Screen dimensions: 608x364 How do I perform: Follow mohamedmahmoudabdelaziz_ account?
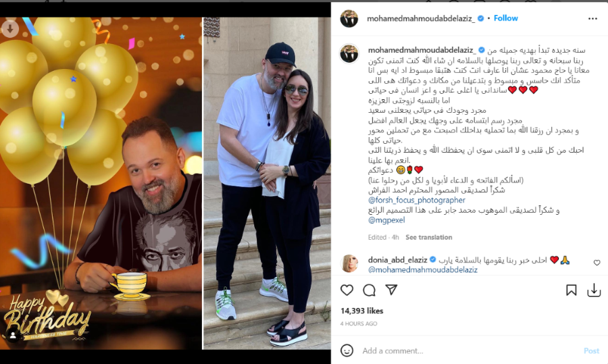coord(505,18)
